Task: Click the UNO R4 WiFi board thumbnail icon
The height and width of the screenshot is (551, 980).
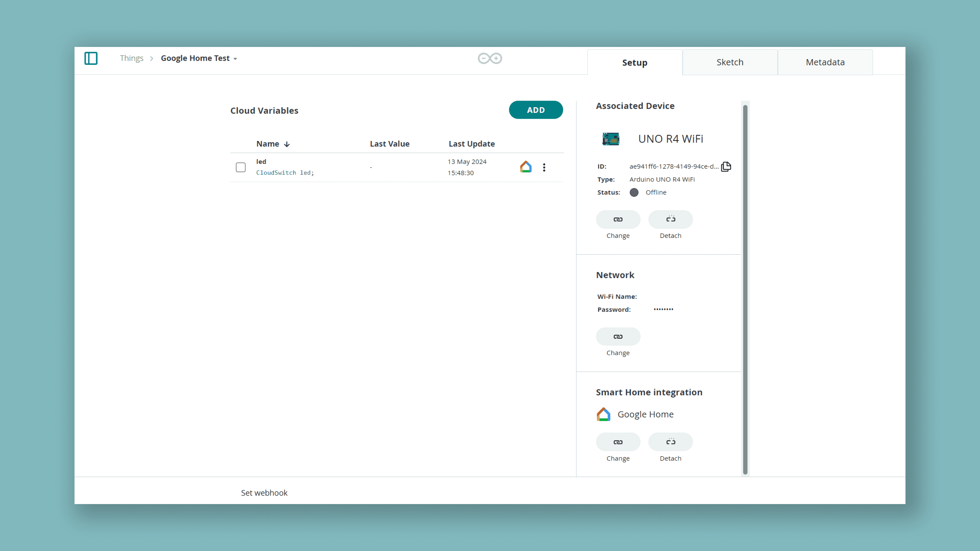Action: (x=610, y=138)
